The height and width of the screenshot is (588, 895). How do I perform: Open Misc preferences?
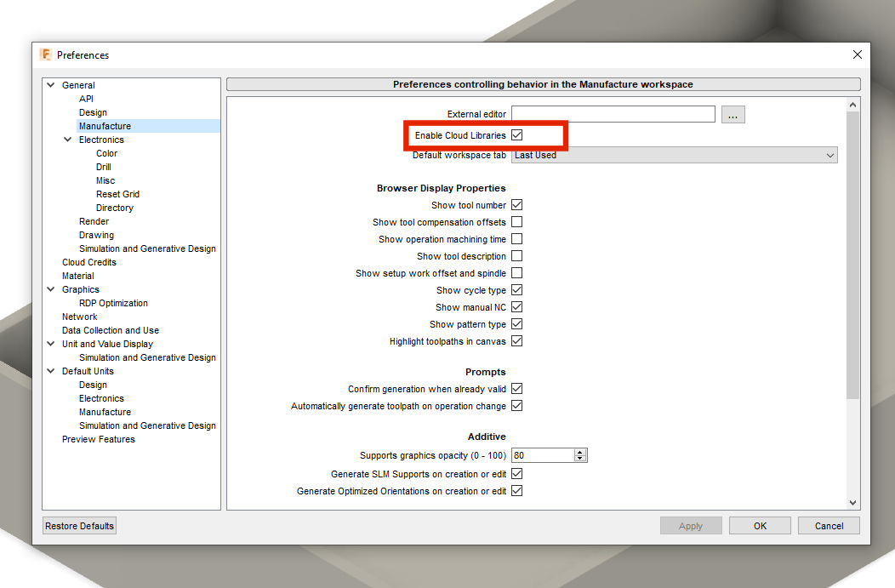(x=105, y=180)
